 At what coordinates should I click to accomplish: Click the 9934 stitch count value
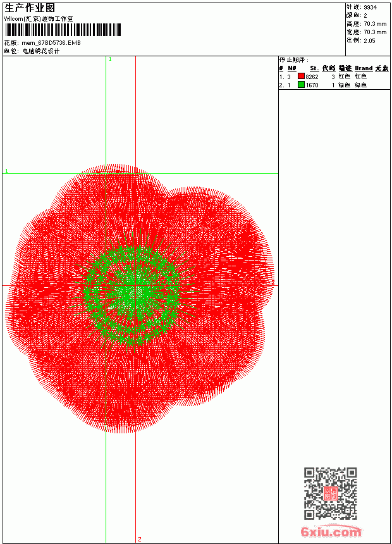pyautogui.click(x=370, y=8)
